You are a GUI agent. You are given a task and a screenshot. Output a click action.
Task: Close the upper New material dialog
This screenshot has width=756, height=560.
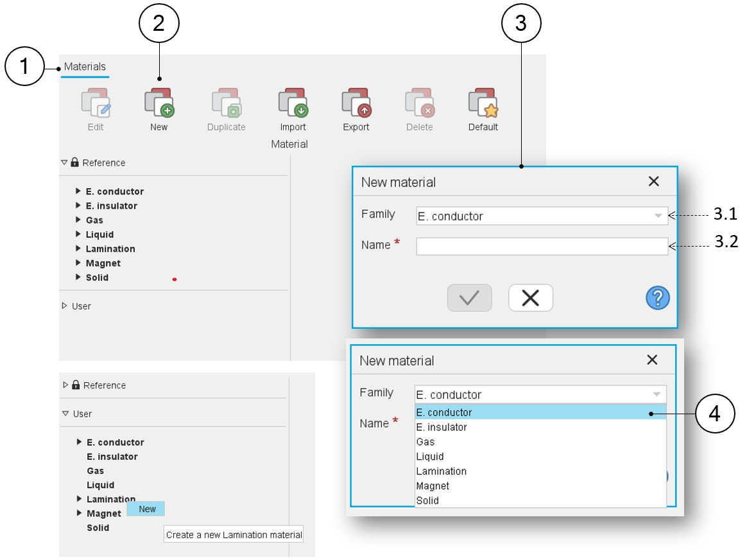(x=654, y=181)
